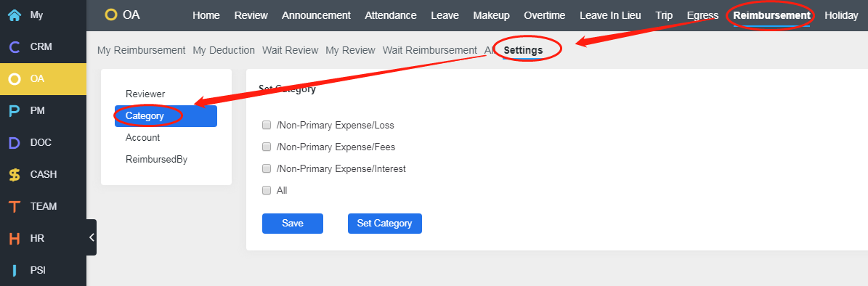Click the Save button

(x=292, y=224)
